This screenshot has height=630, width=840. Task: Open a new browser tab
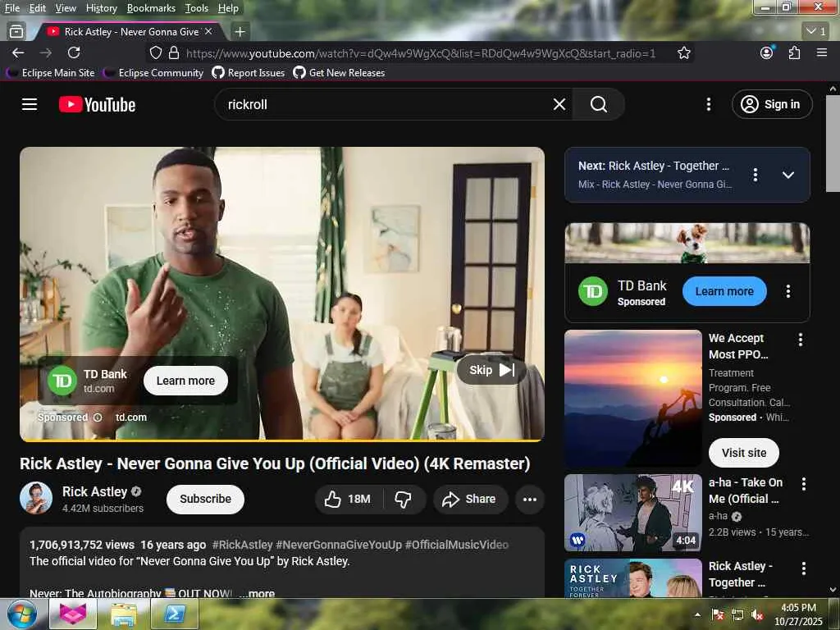click(x=240, y=32)
